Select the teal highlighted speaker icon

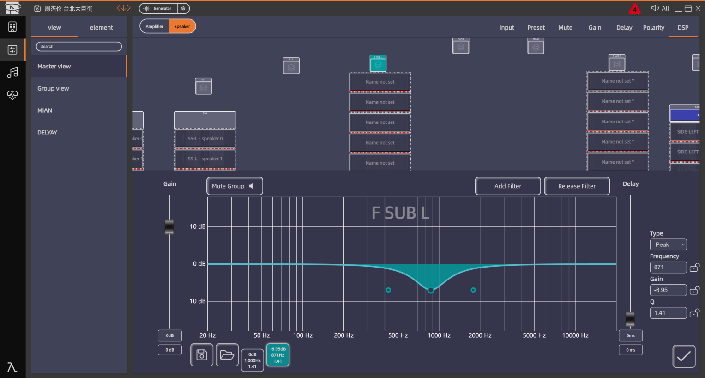[378, 63]
